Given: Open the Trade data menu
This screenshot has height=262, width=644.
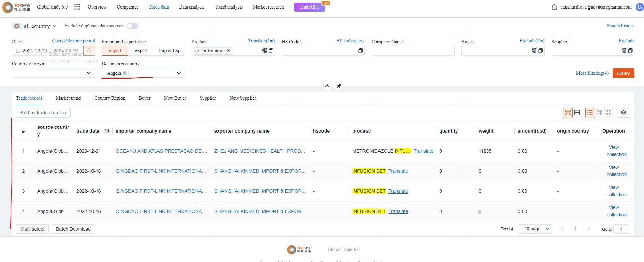Looking at the screenshot, I should [x=159, y=7].
